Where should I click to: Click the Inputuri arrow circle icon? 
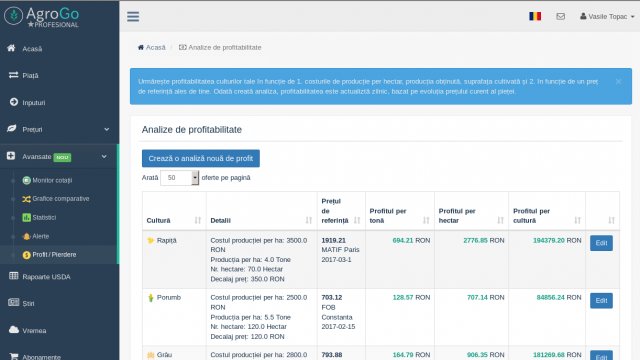[14, 102]
